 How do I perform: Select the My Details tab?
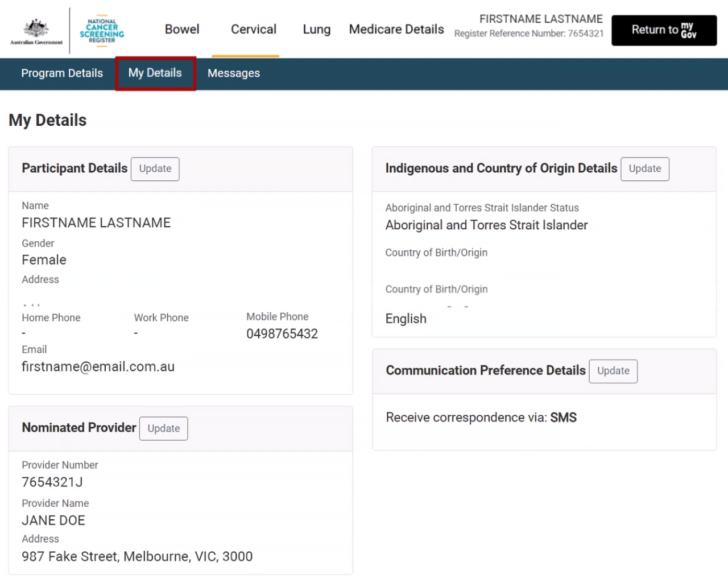(155, 73)
